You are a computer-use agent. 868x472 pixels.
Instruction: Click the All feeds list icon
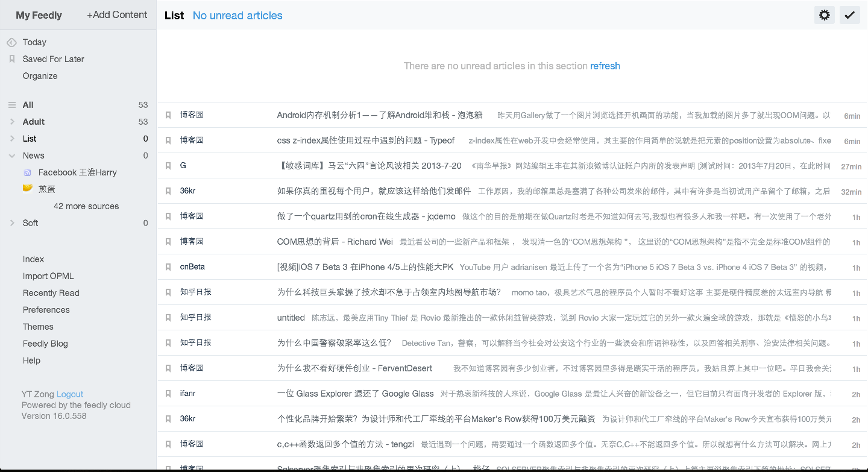point(13,104)
